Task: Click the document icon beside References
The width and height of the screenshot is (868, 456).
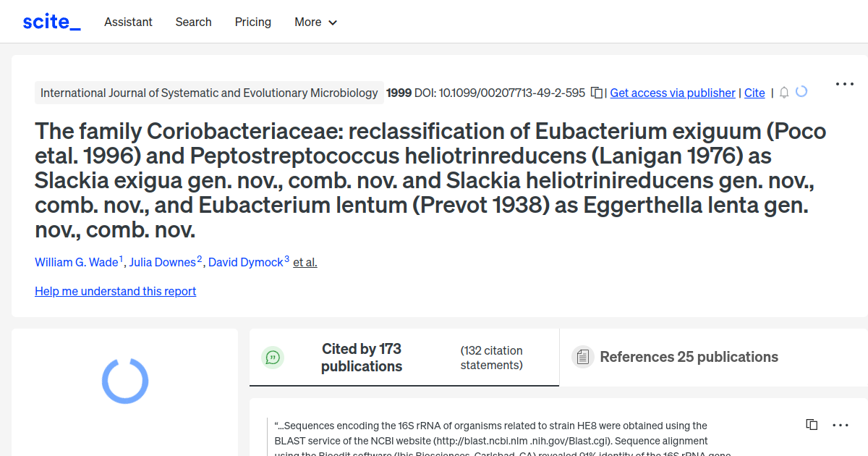Action: pyautogui.click(x=582, y=356)
